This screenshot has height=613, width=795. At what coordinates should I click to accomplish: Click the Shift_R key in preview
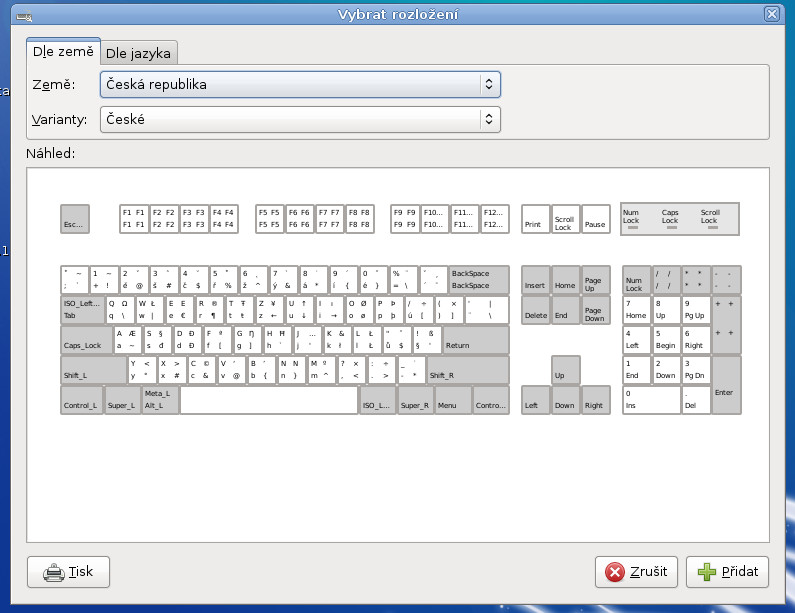(x=468, y=370)
